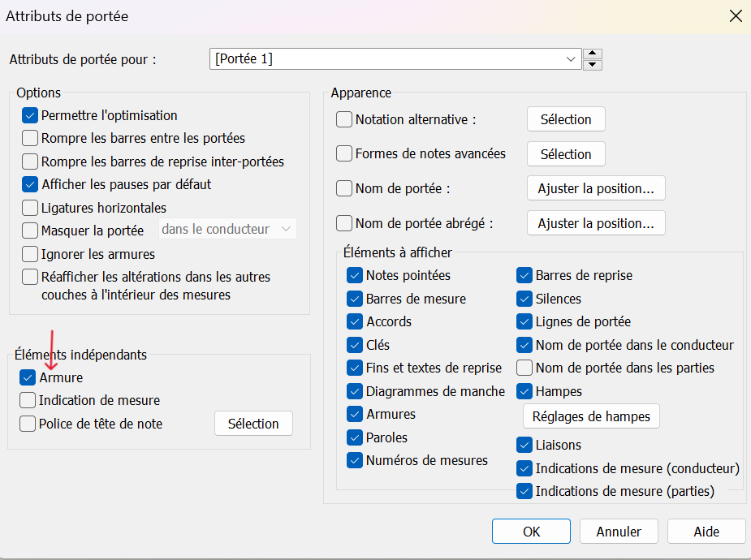Open help with the Aide button
Screen dimensions: 751x560
click(x=706, y=532)
